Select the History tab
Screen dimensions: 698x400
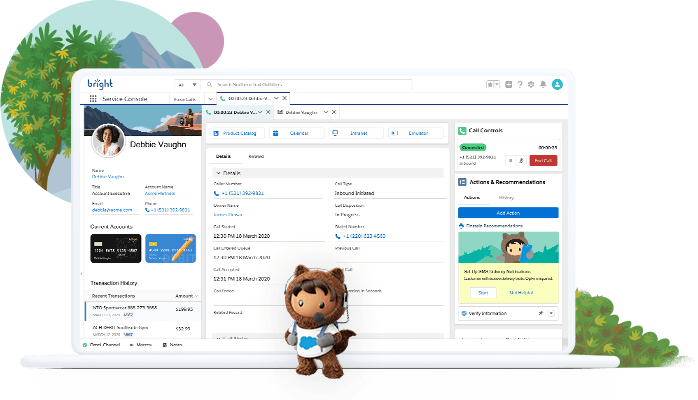(x=506, y=198)
